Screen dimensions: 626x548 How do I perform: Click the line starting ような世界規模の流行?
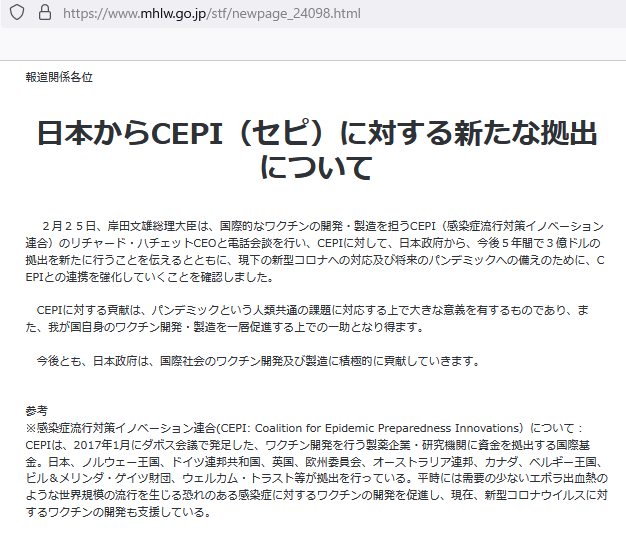coord(317,495)
